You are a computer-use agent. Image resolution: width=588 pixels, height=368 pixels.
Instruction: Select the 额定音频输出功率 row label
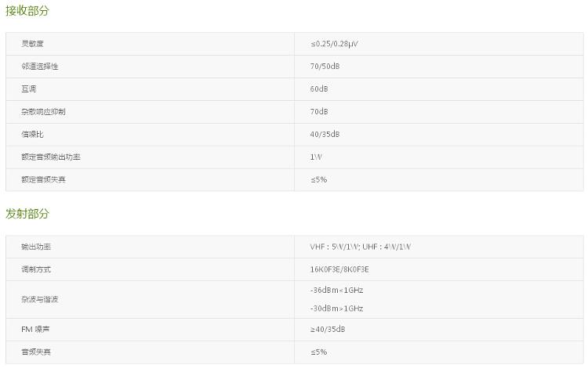pos(51,157)
